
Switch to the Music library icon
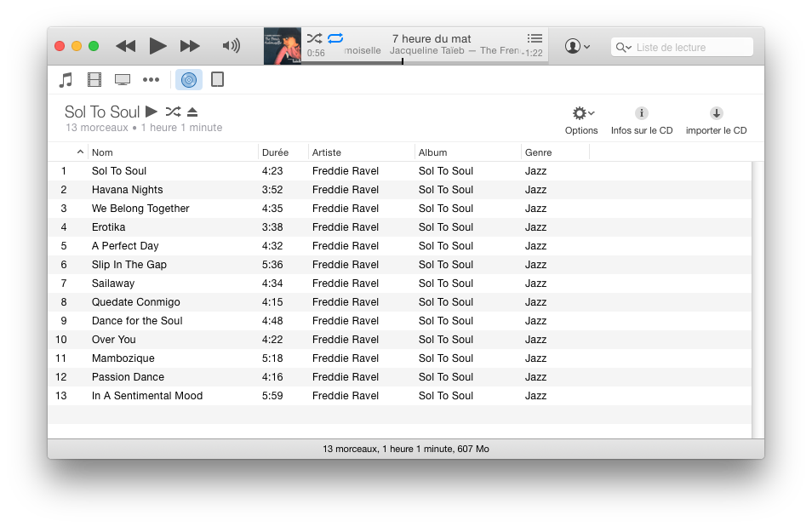[x=66, y=80]
